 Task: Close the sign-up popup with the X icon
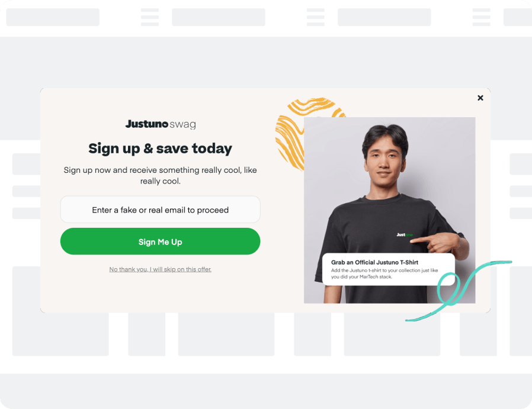pos(480,98)
